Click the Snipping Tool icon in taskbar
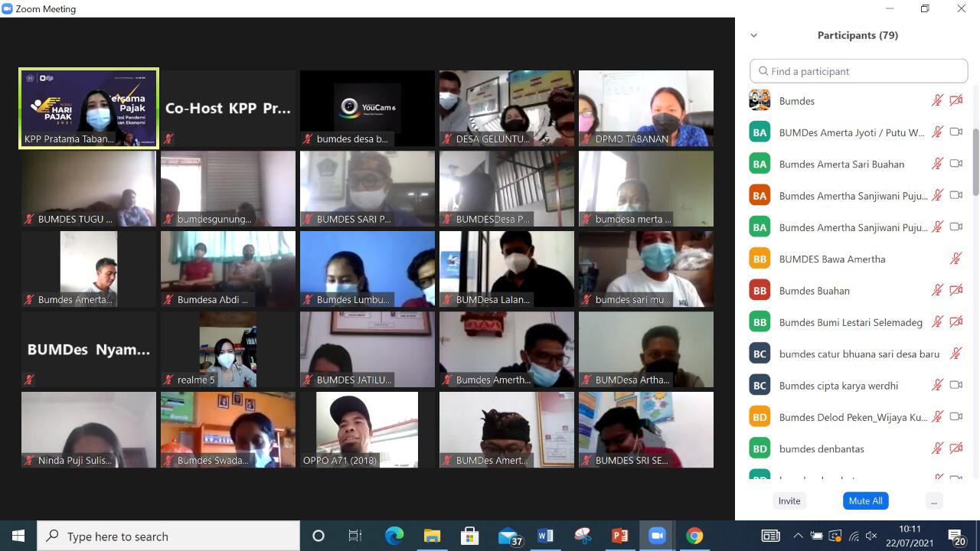The image size is (980, 551). point(583,536)
